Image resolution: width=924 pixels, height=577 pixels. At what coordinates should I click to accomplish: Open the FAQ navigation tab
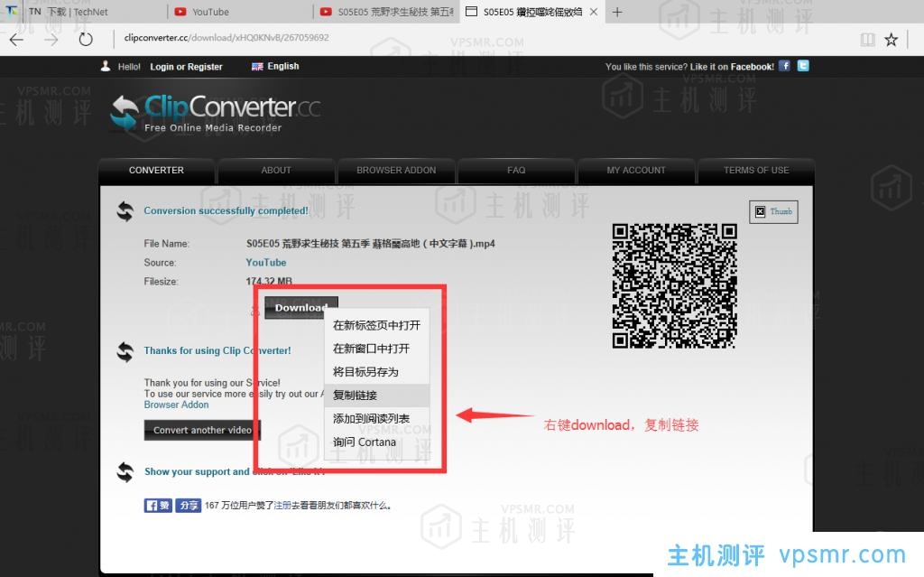pos(516,171)
